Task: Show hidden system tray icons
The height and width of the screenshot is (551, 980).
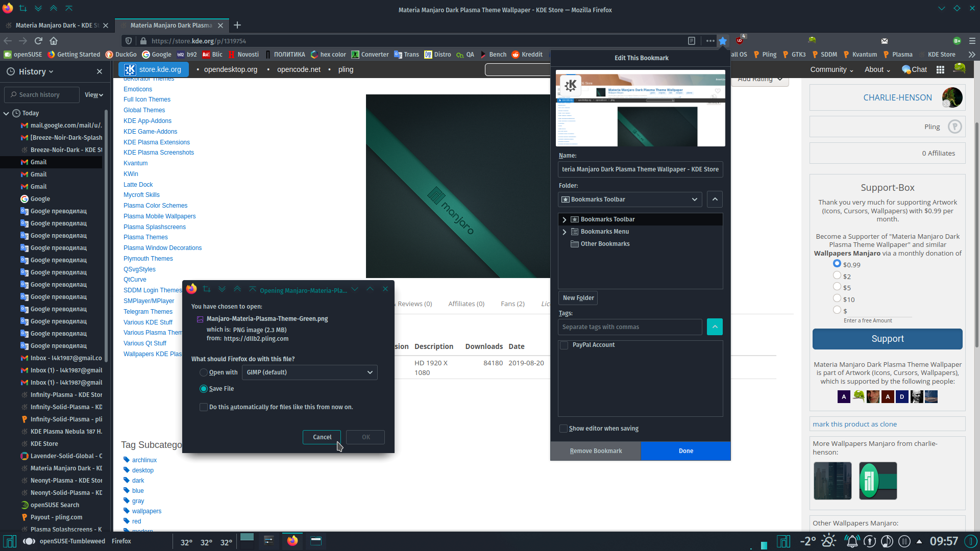Action: click(919, 541)
